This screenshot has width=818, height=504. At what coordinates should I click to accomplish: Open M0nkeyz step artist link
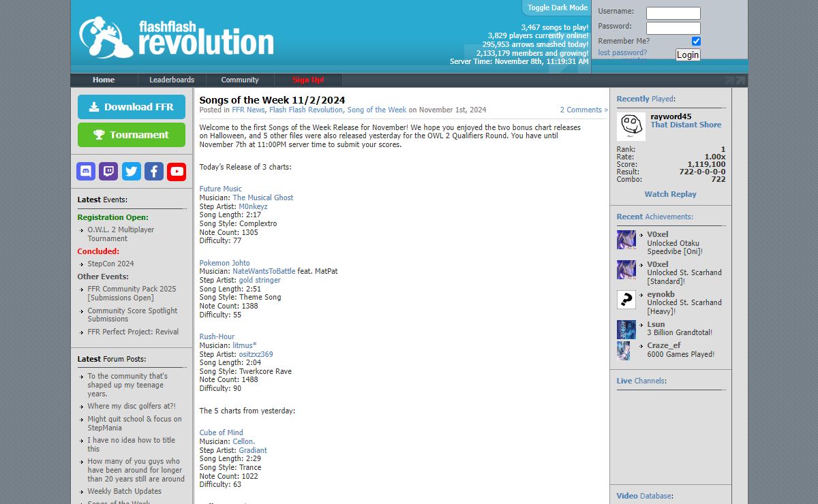click(253, 206)
